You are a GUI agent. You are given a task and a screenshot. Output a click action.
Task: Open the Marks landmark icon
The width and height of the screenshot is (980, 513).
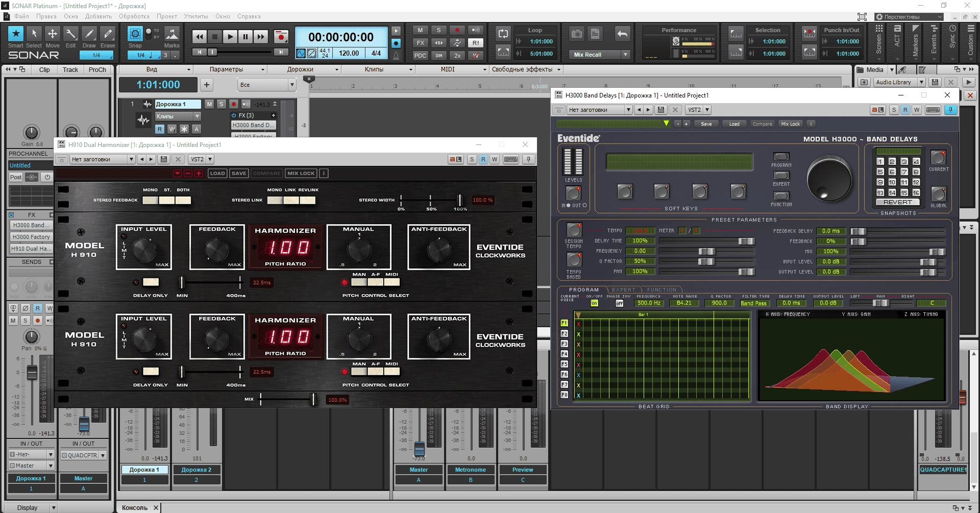pos(172,34)
